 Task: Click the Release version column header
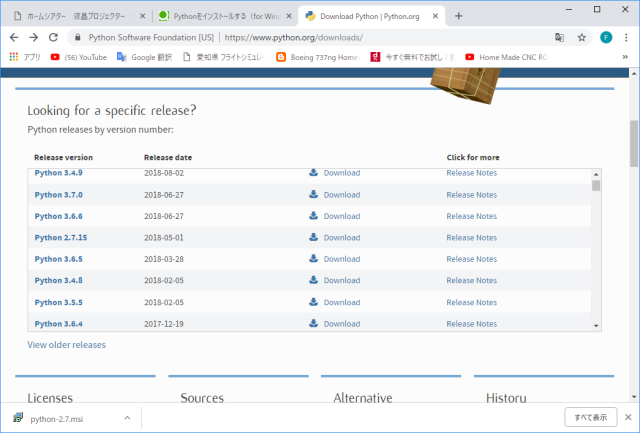(63, 157)
